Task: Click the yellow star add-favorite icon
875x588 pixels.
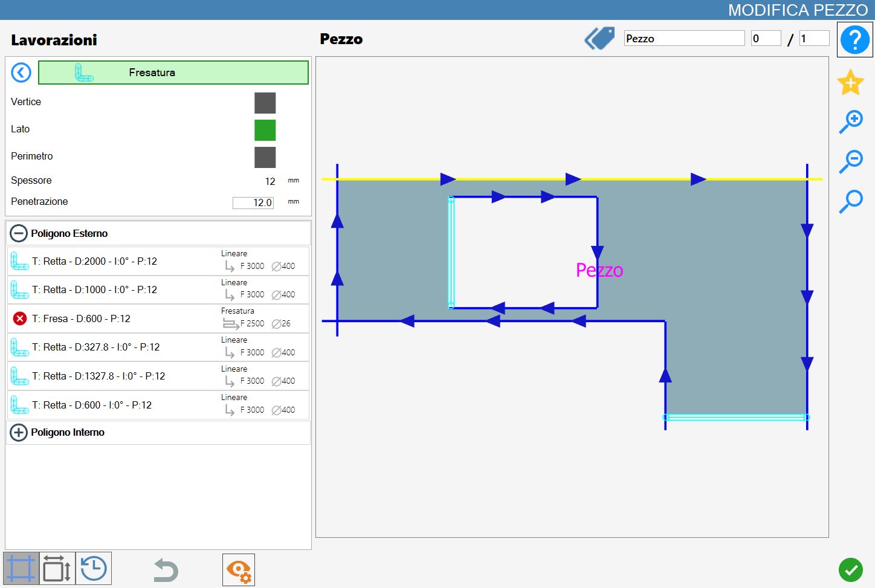Action: pos(851,82)
